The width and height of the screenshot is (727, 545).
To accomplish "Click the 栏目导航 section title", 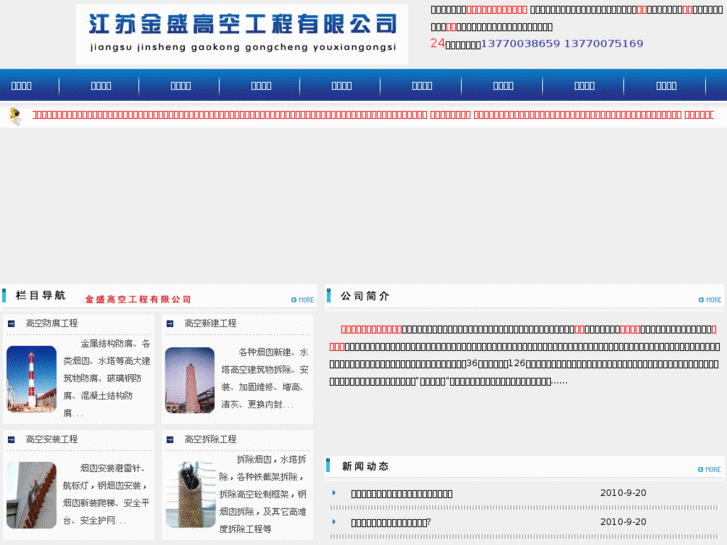I will 40,295.
